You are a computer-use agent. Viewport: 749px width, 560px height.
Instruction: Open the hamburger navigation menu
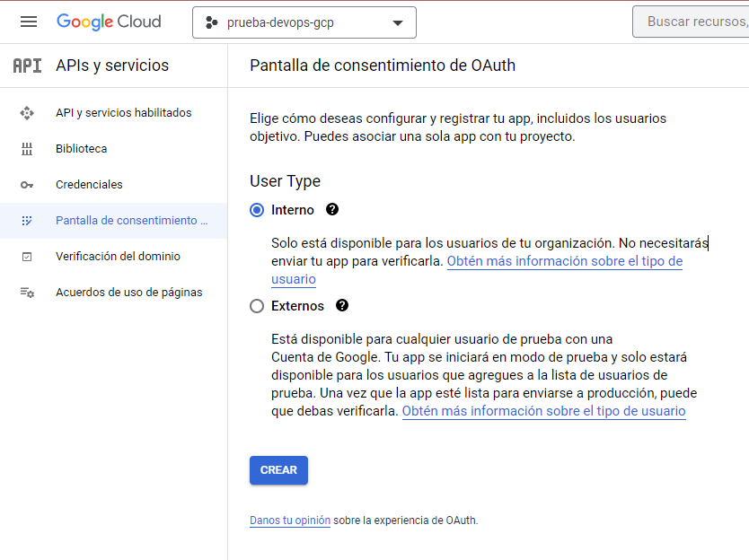(x=29, y=22)
